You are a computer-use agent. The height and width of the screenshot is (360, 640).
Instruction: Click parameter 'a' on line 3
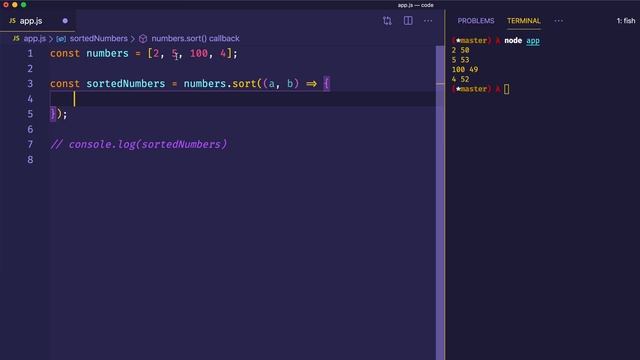[x=271, y=84]
